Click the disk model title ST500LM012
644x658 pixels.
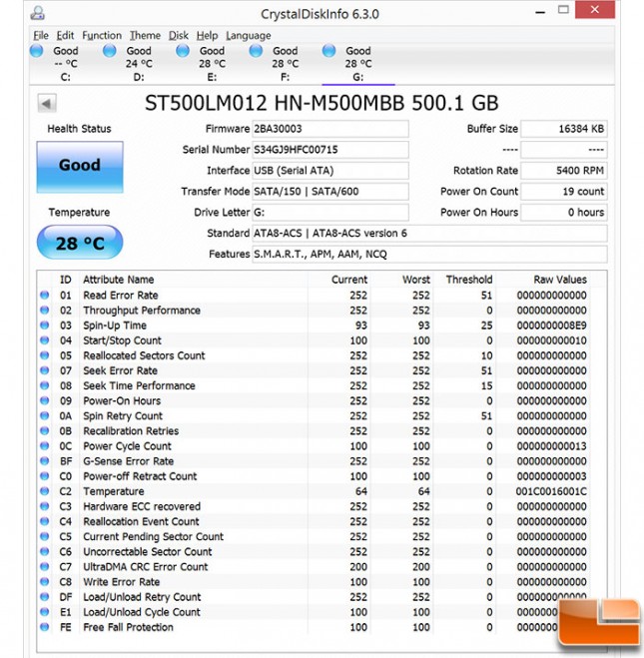pos(322,103)
